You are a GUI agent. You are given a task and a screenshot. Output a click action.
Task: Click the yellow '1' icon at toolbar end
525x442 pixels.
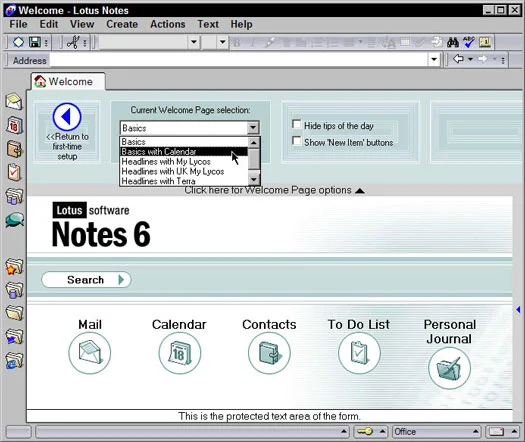tap(485, 42)
